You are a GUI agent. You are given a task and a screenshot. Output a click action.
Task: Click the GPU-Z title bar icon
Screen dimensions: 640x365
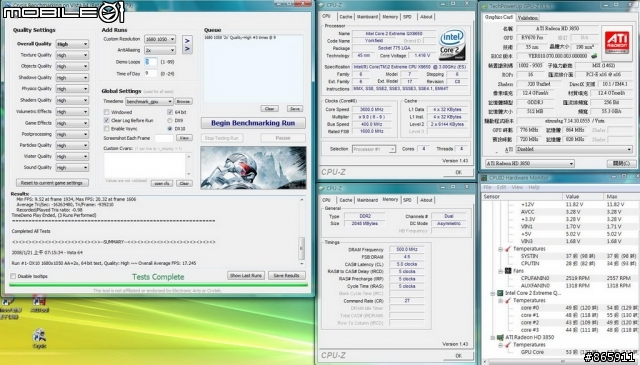pyautogui.click(x=484, y=6)
